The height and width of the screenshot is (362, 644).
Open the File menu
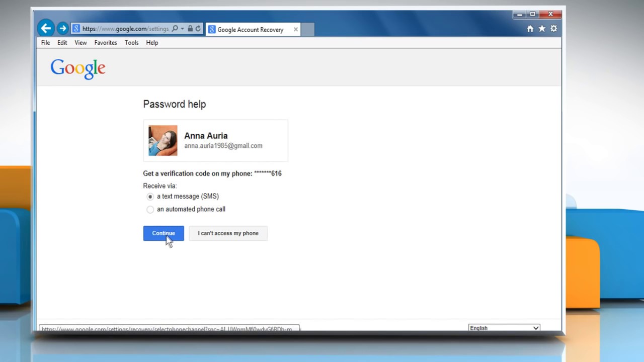(x=45, y=43)
